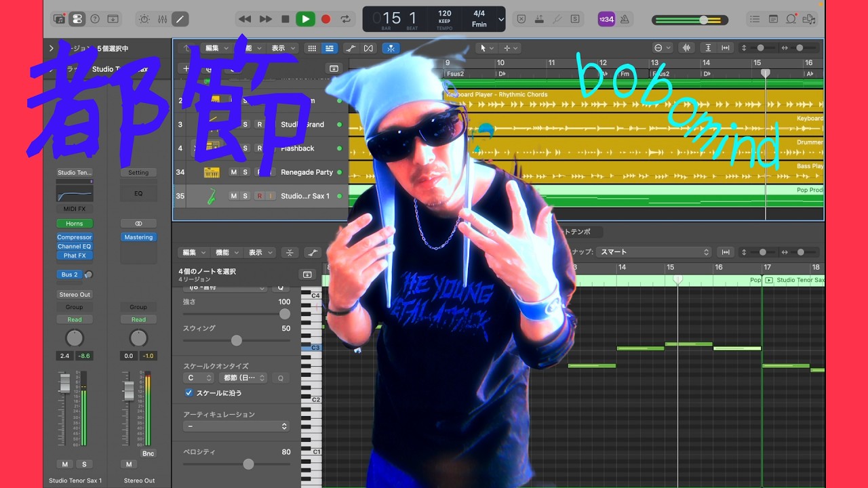Viewport: 868px width, 488px height.
Task: Adjust the master volume slider
Action: click(x=690, y=20)
